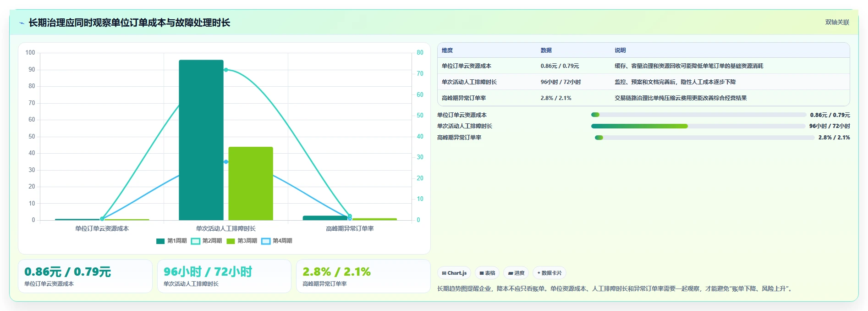The width and height of the screenshot is (868, 311).
Task: Click the 缓存、容量治理和资源回收 description cell
Action: (689, 66)
